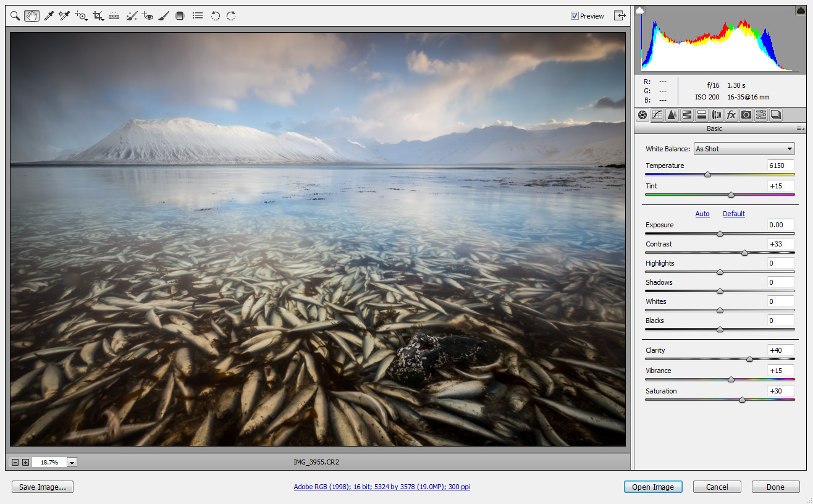Click the Vibrance value field
813x504 pixels.
pos(781,371)
